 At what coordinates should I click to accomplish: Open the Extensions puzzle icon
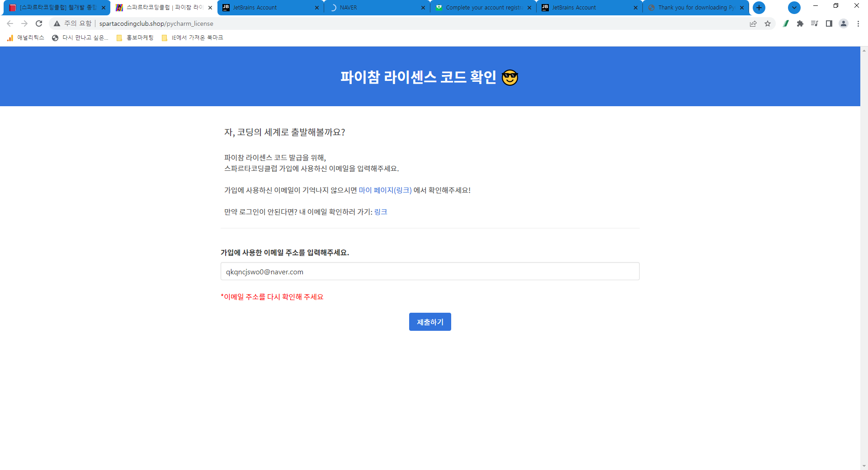pos(800,23)
